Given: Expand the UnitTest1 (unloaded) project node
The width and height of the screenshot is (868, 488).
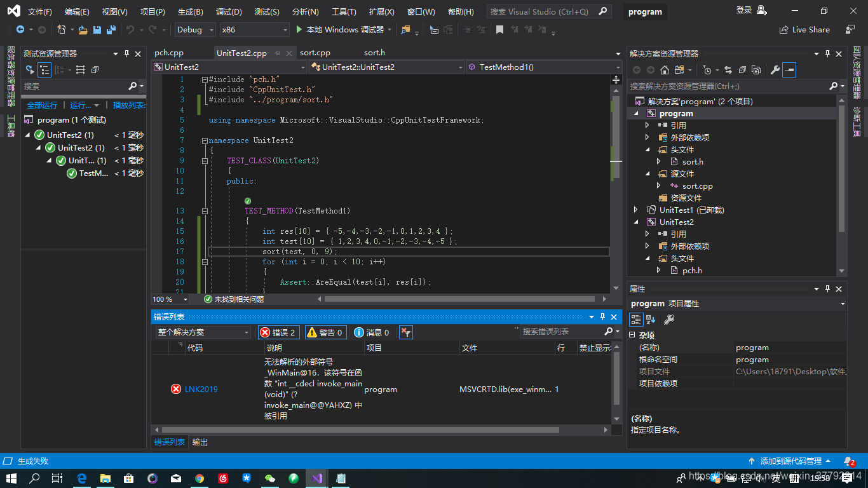Looking at the screenshot, I should [636, 210].
